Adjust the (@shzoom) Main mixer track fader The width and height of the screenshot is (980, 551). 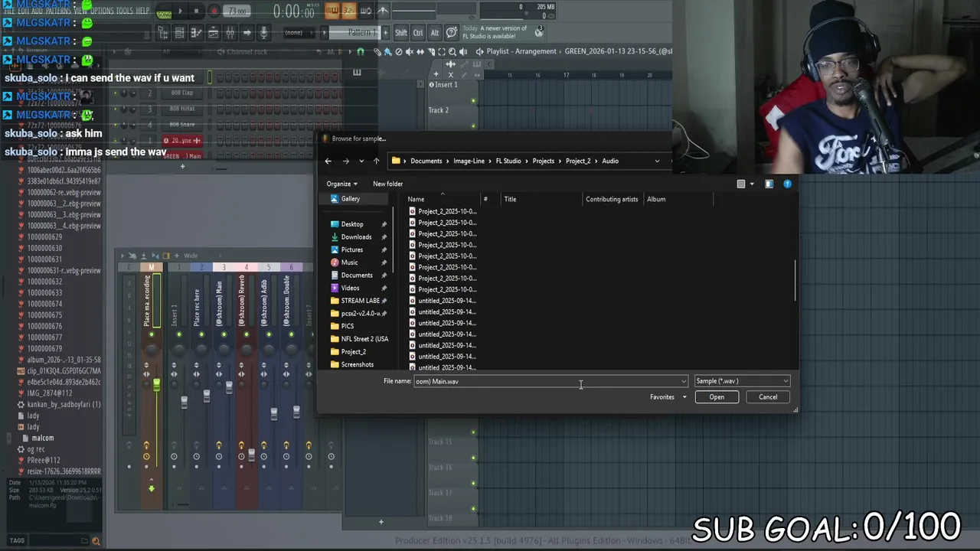(x=229, y=388)
